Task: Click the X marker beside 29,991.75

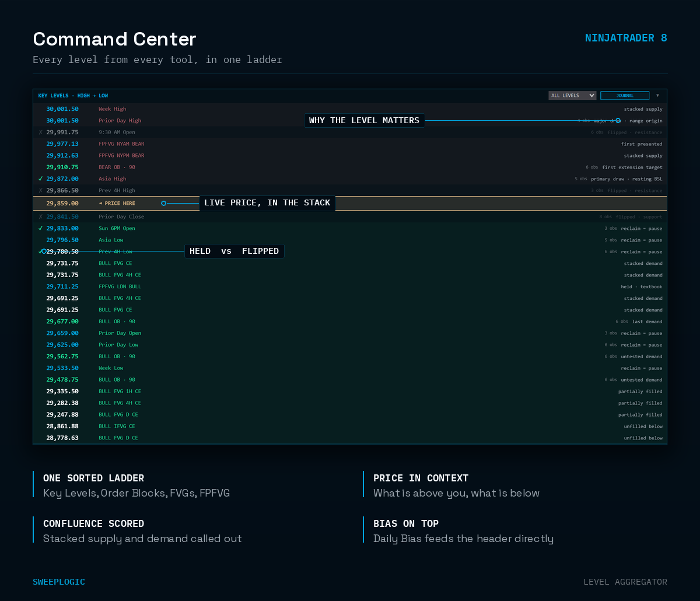Action: point(41,132)
